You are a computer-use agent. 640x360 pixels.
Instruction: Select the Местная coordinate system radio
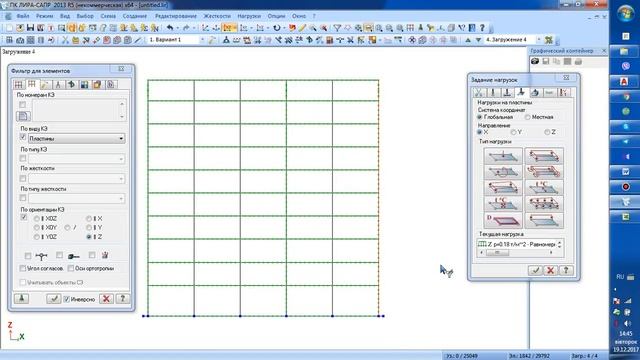[x=528, y=117]
